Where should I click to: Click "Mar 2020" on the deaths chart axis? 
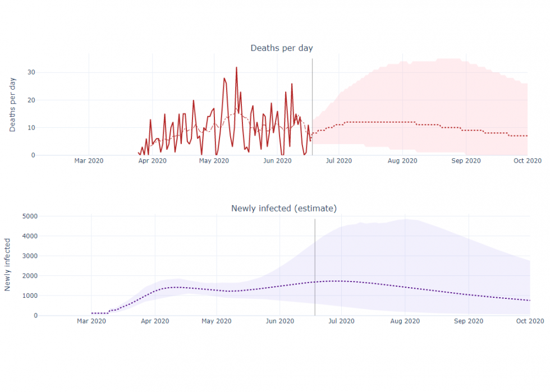pos(89,161)
